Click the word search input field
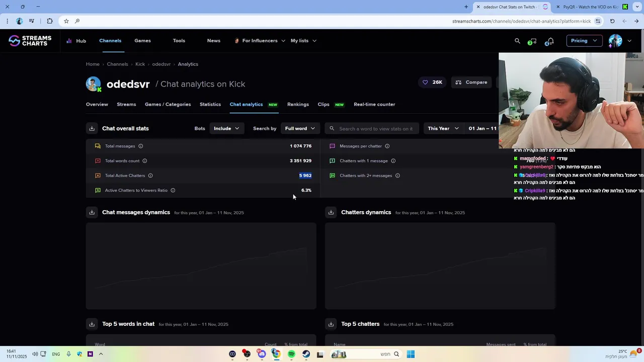The height and width of the screenshot is (362, 644). click(372, 129)
